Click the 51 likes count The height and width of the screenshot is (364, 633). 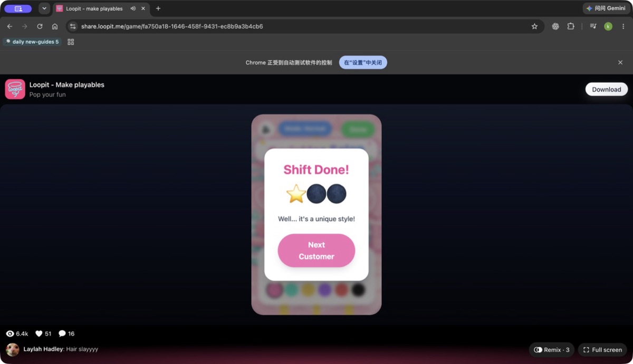coord(48,334)
